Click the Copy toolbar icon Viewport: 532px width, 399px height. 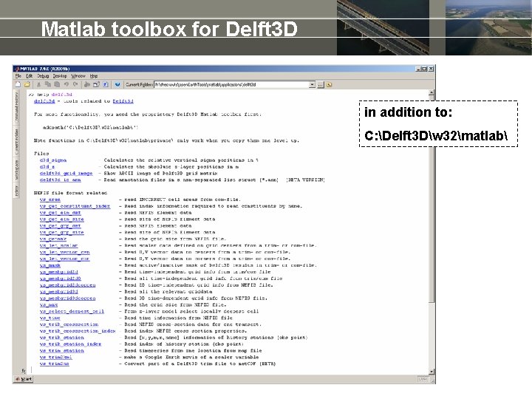48,84
